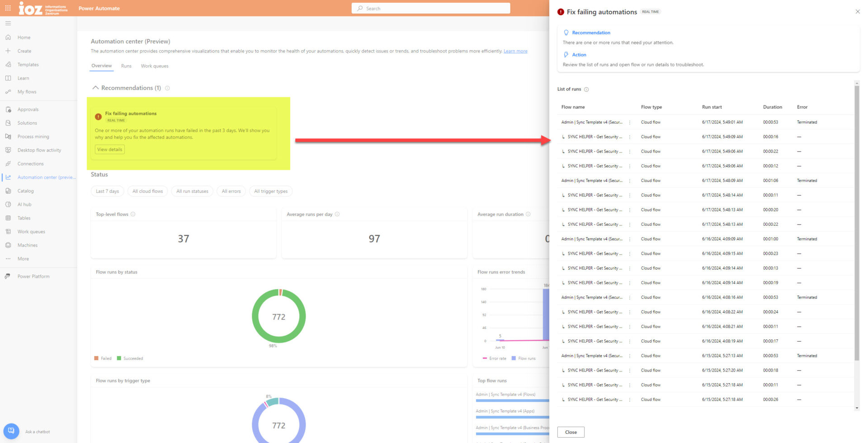This screenshot has width=868, height=443.
Task: Open the app launcher waffle icon
Action: click(x=8, y=8)
